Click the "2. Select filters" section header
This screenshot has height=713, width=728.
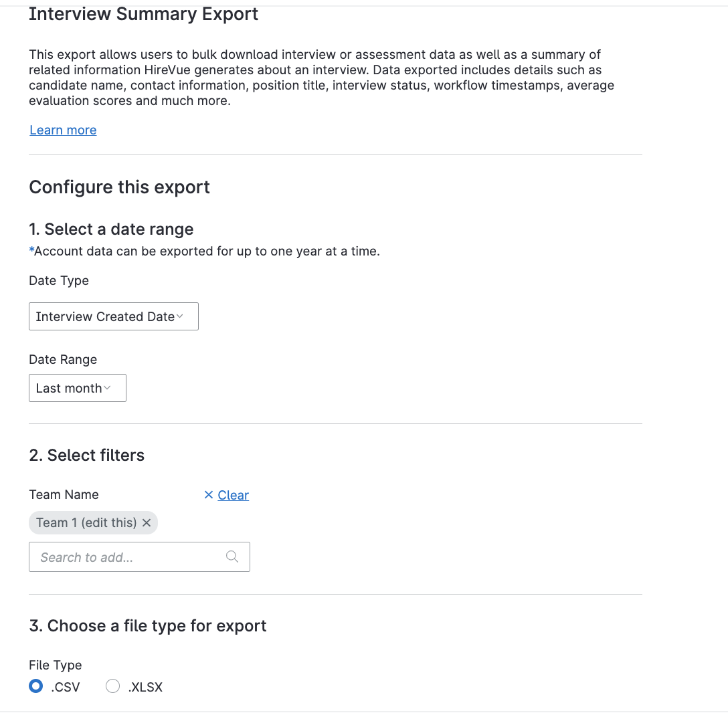(x=86, y=455)
